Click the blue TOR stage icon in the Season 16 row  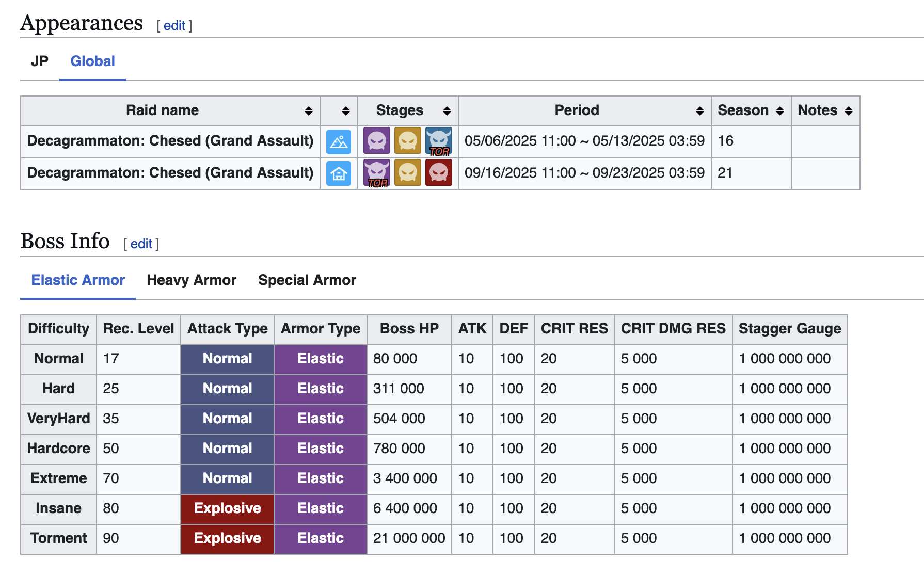coord(439,141)
